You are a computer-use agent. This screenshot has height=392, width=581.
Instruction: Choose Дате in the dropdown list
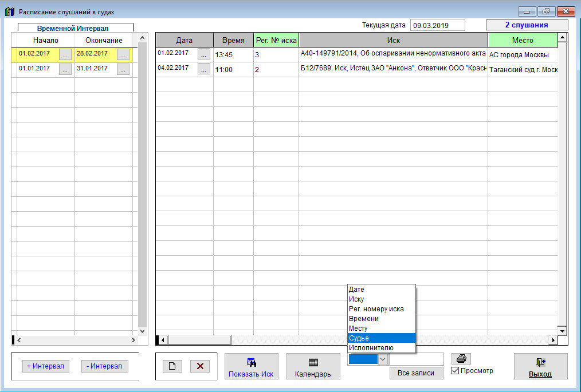pos(381,290)
